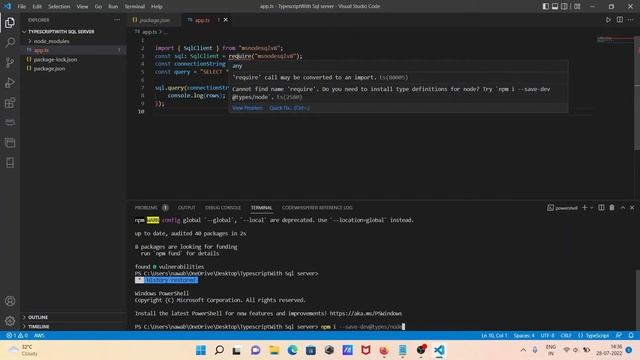Viewport: 640px width, 360px height.
Task: Toggle the bottom panel layout button
Action: [555, 6]
